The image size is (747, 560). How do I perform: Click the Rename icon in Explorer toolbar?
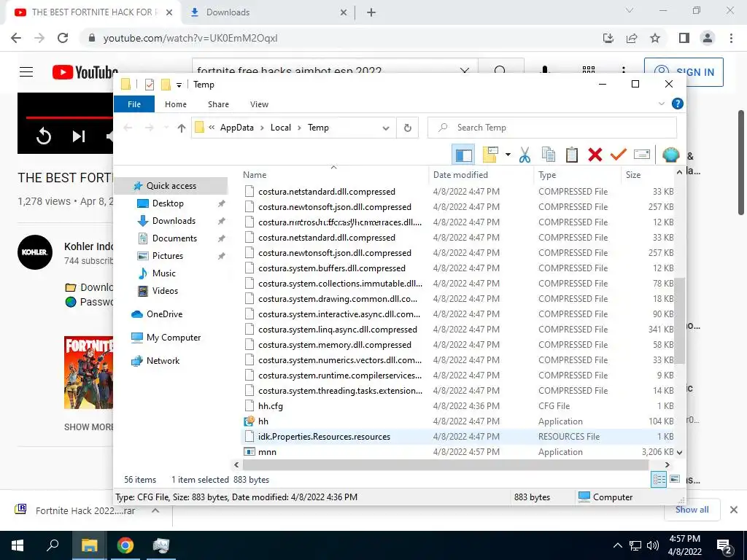coord(642,155)
